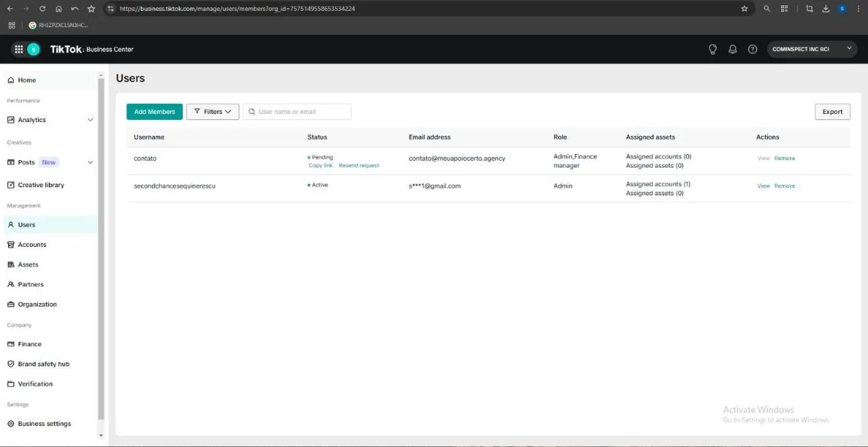The height and width of the screenshot is (447, 868).
Task: Open the browser three-dot menu
Action: coord(859,9)
